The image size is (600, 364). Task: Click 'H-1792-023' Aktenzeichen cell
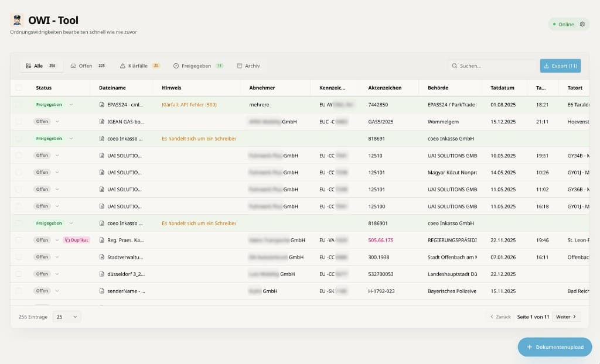tap(381, 291)
